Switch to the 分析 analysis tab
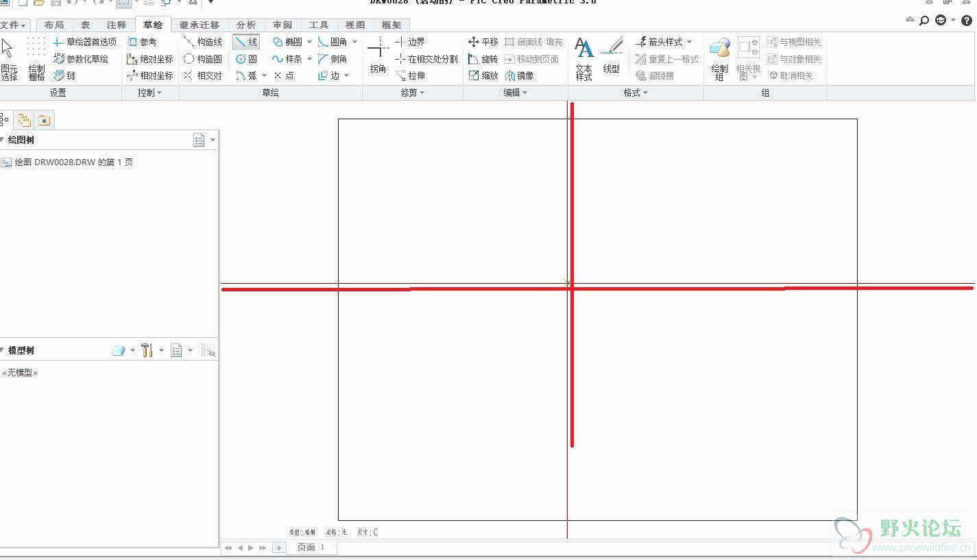The image size is (977, 560). (x=245, y=25)
